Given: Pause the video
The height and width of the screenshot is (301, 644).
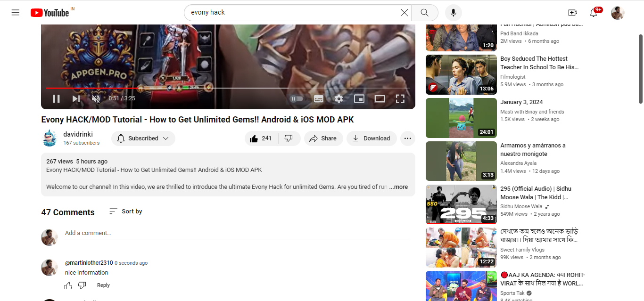Looking at the screenshot, I should point(56,98).
